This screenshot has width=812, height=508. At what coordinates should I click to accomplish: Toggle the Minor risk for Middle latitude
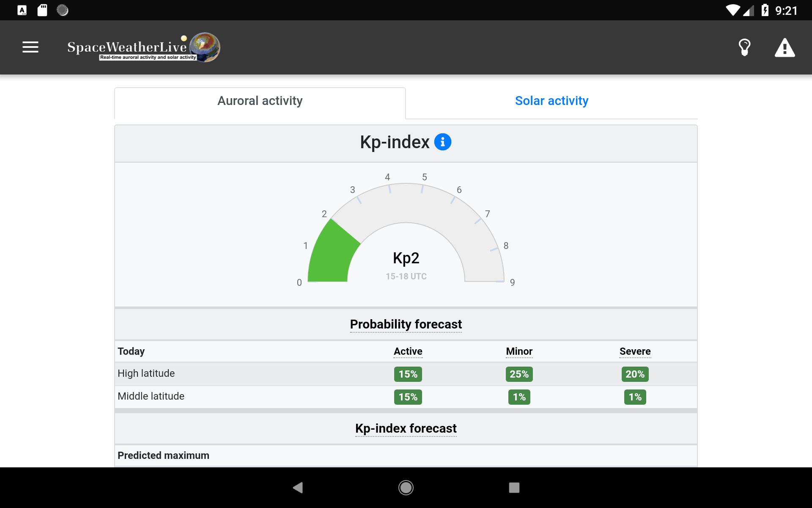point(518,397)
